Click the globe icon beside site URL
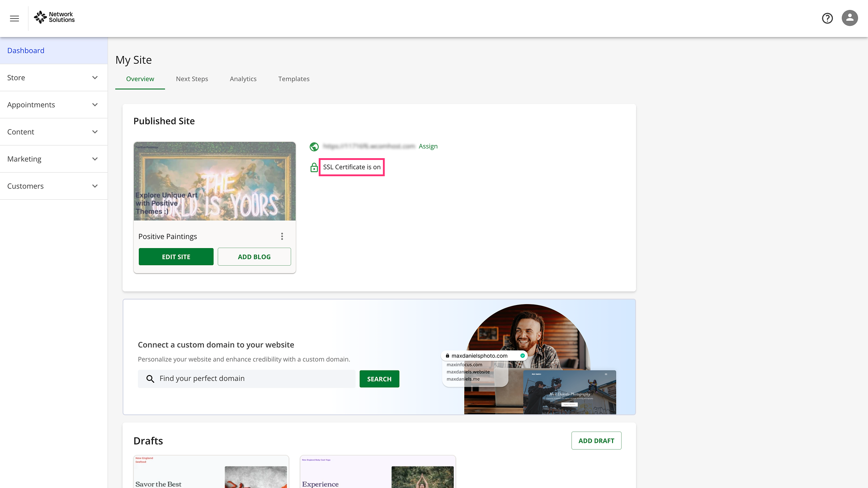Image resolution: width=868 pixels, height=488 pixels. point(314,147)
